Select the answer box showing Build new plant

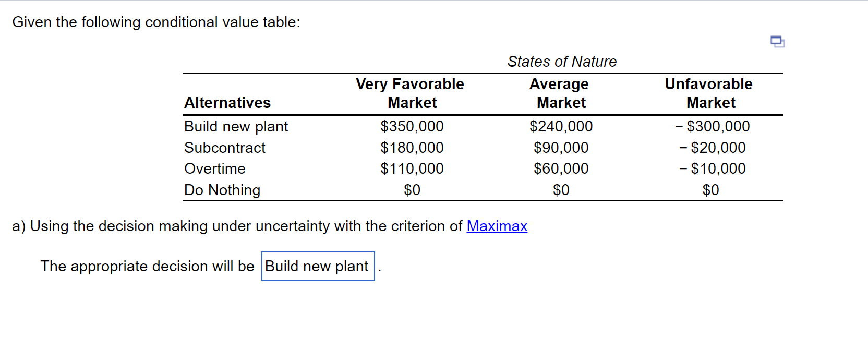[317, 266]
